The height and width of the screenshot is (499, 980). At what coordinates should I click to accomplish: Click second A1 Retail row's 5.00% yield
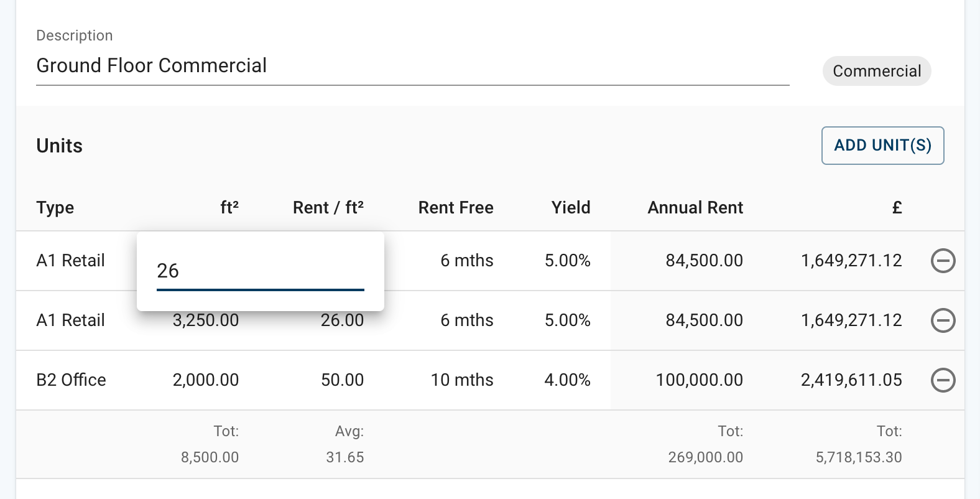(568, 320)
